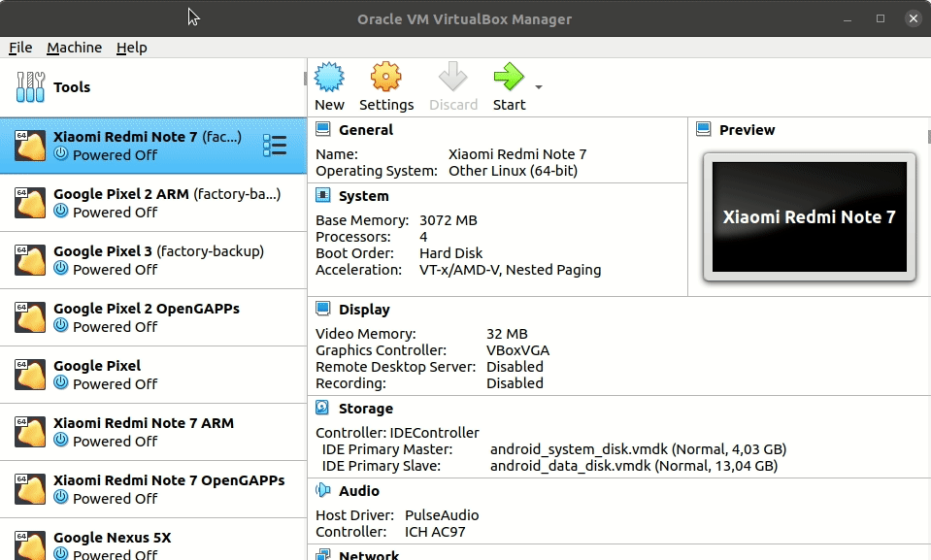This screenshot has height=560, width=931.
Task: Open Settings for Xiaomi Redmi Note 7
Action: point(385,85)
